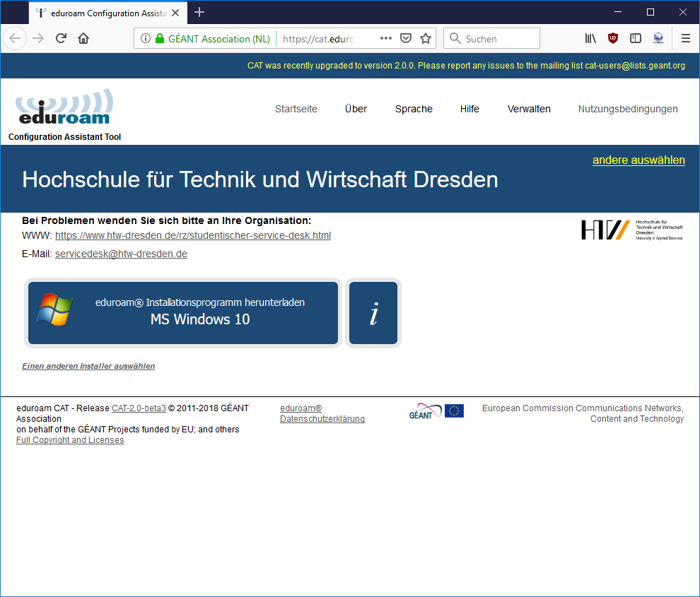Click the EU flag logo in footer
Image resolution: width=700 pixels, height=597 pixels.
click(x=454, y=410)
